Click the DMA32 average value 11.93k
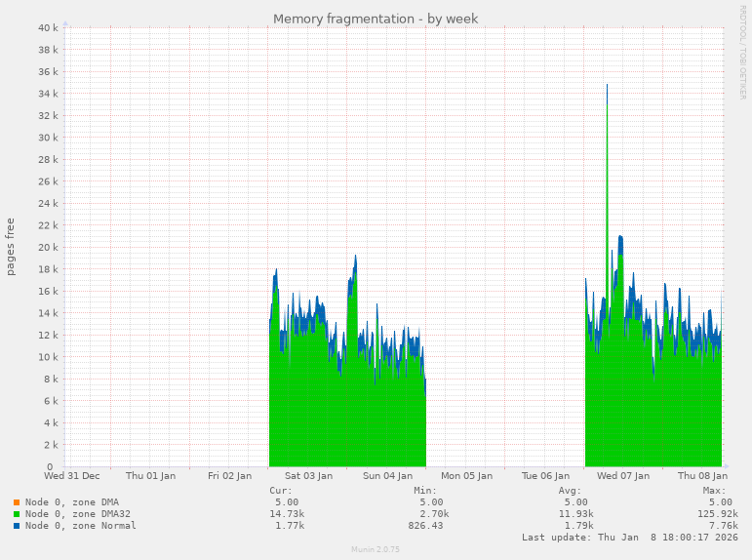The height and width of the screenshot is (560, 752). (x=576, y=514)
